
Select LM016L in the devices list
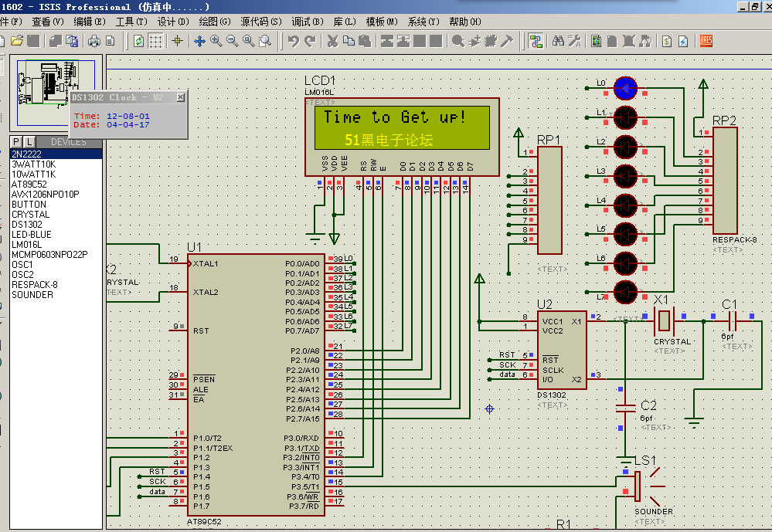pyautogui.click(x=56, y=245)
